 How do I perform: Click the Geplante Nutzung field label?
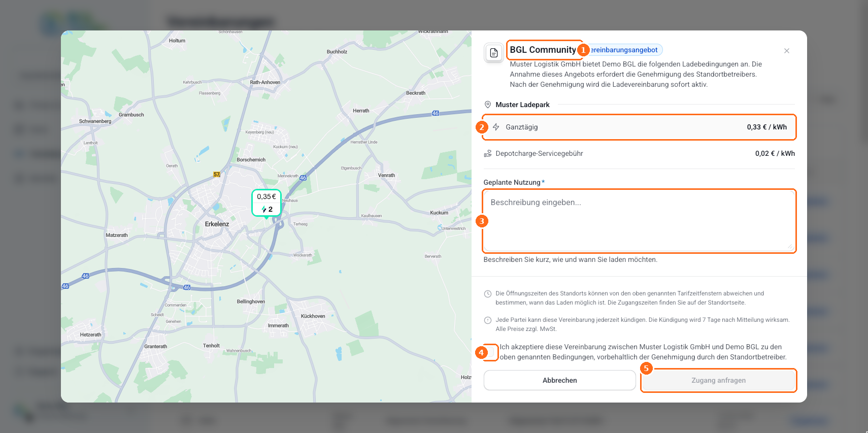(512, 182)
